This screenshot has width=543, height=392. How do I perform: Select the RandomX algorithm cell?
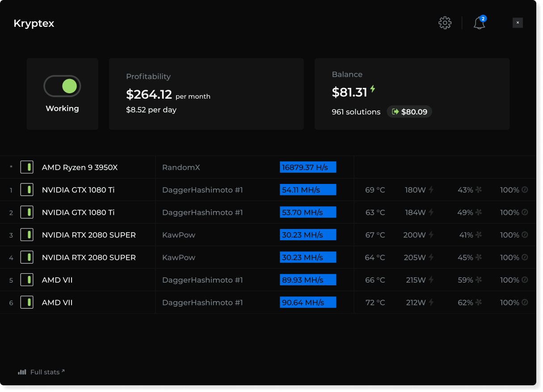point(181,167)
